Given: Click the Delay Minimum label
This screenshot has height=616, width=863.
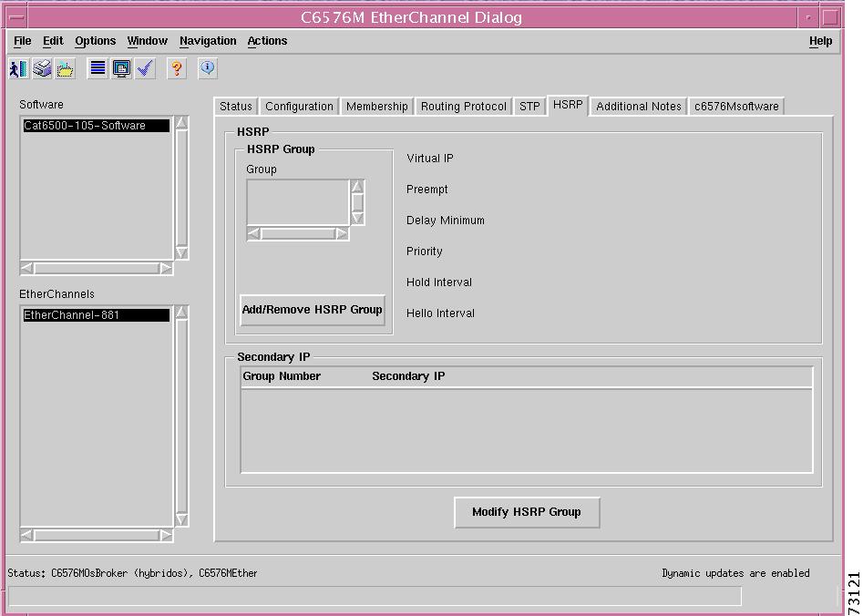Looking at the screenshot, I should coord(446,221).
